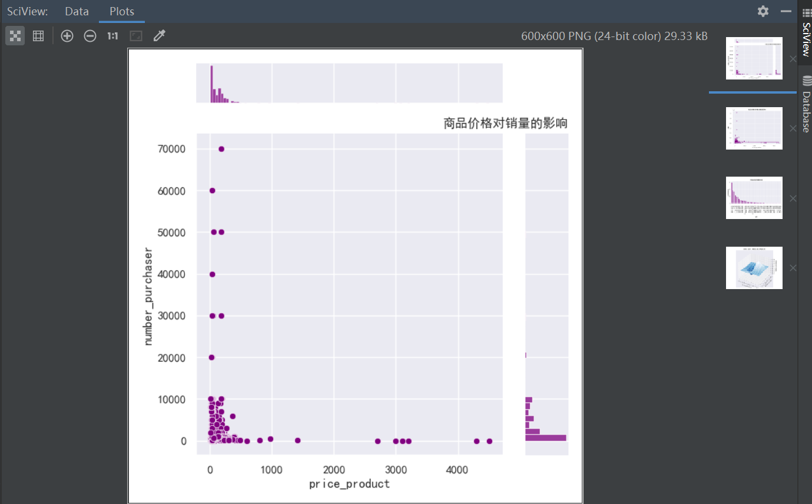
Task: Select the first plot thumbnail
Action: coord(754,58)
